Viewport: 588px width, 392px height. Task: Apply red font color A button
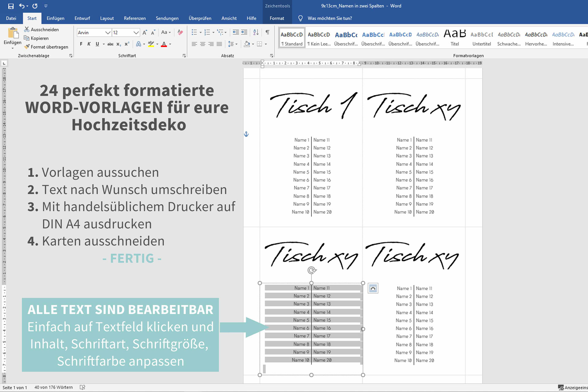point(164,44)
